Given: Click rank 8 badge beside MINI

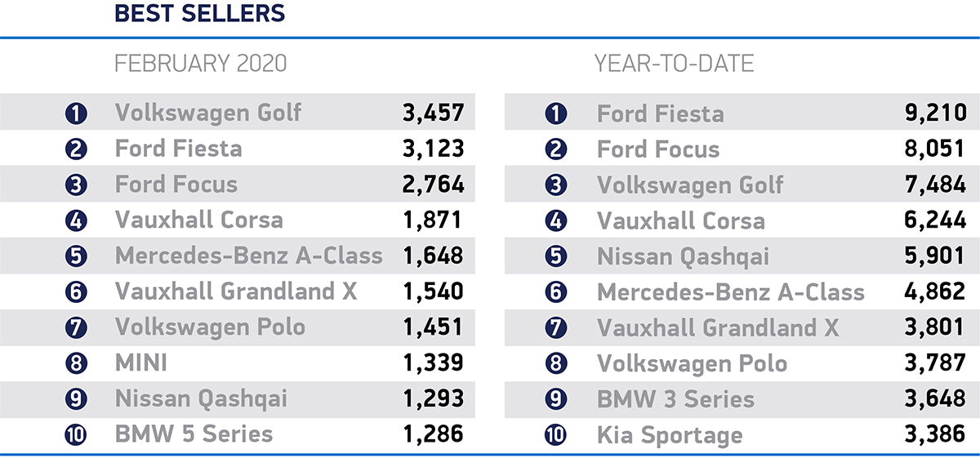Looking at the screenshot, I should coord(76,364).
